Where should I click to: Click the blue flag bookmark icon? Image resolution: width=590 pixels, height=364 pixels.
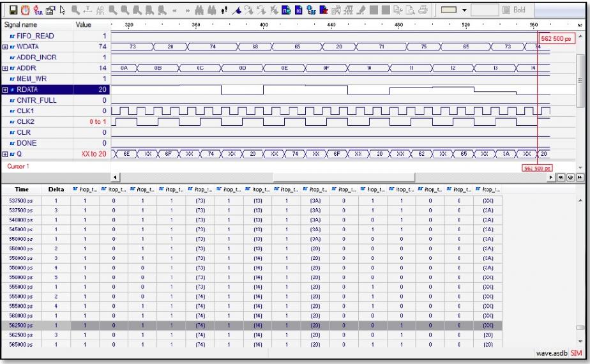[x=237, y=10]
